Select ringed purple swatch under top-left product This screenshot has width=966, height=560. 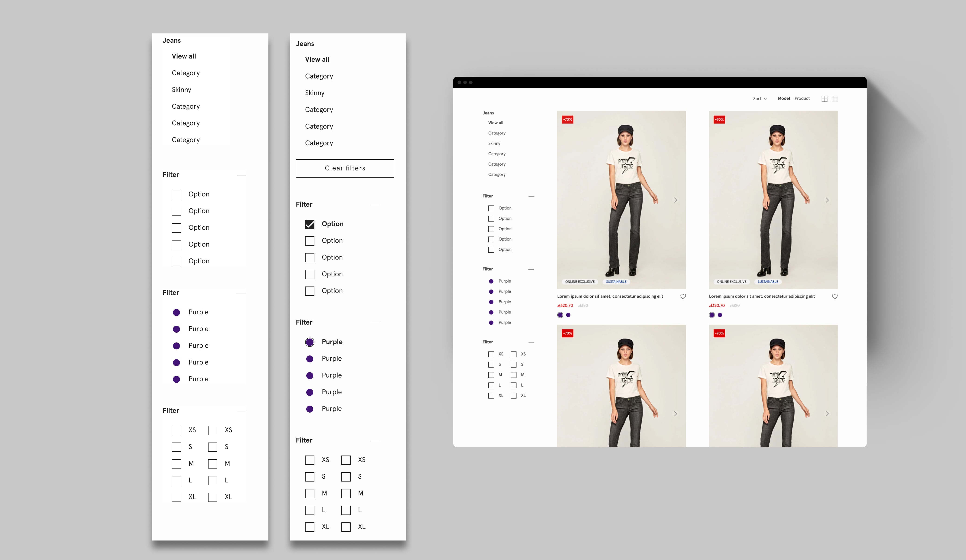[x=560, y=315]
